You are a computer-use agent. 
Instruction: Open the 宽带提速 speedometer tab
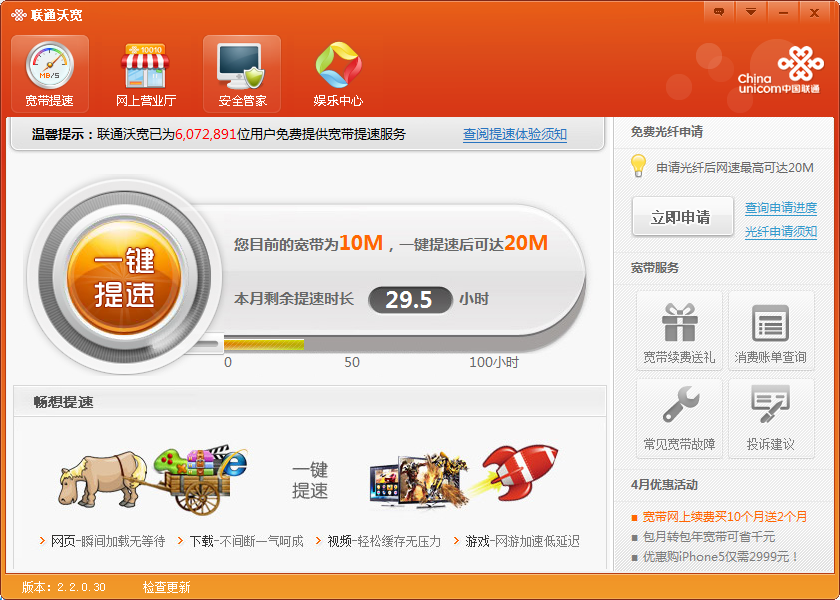[50, 74]
